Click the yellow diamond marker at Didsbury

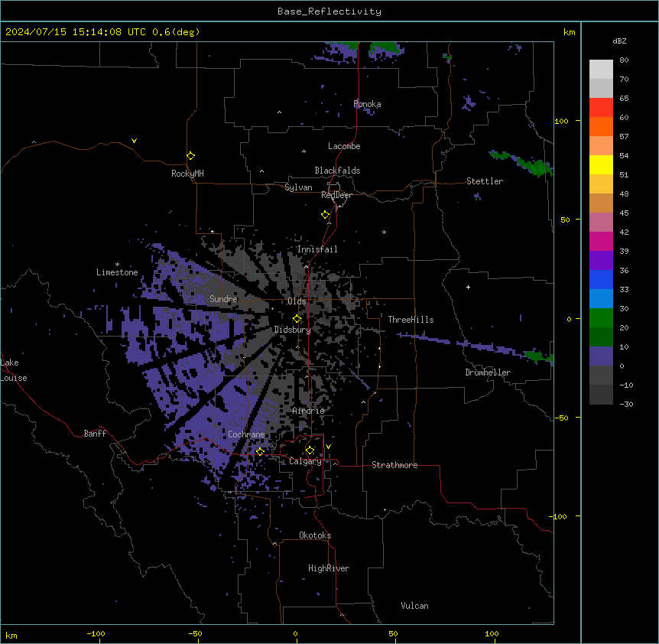click(297, 319)
